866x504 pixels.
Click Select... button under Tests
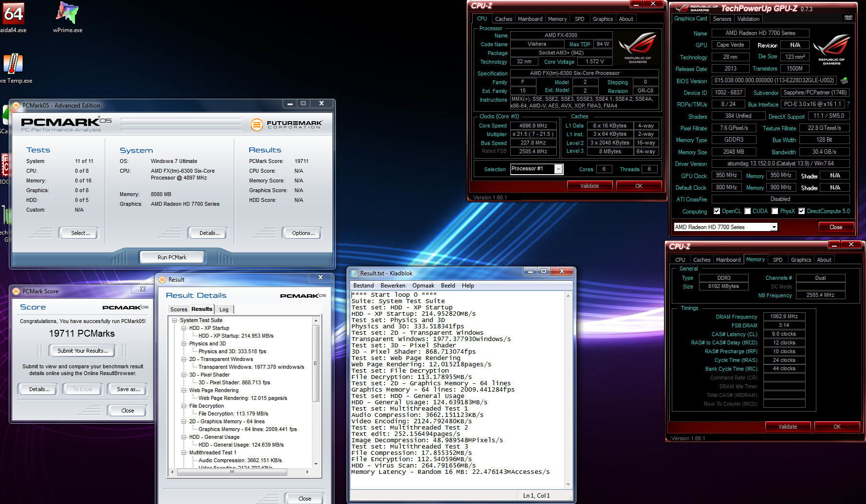click(x=78, y=233)
